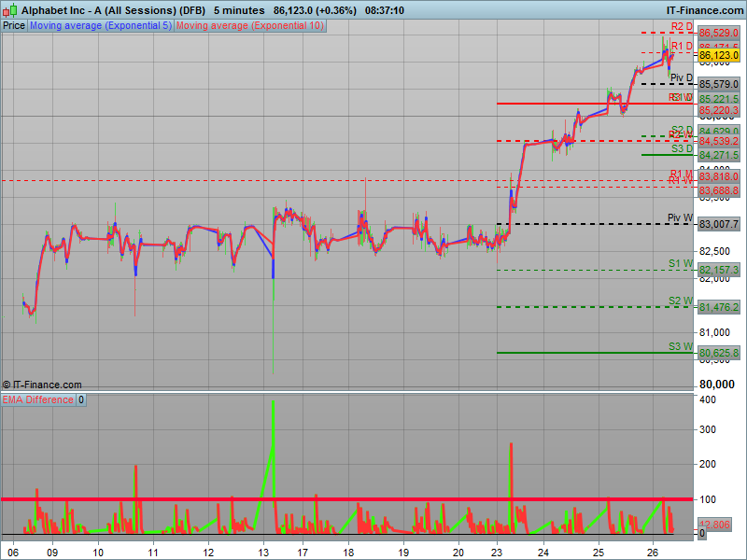Click date label 17 on the time axis

(303, 553)
